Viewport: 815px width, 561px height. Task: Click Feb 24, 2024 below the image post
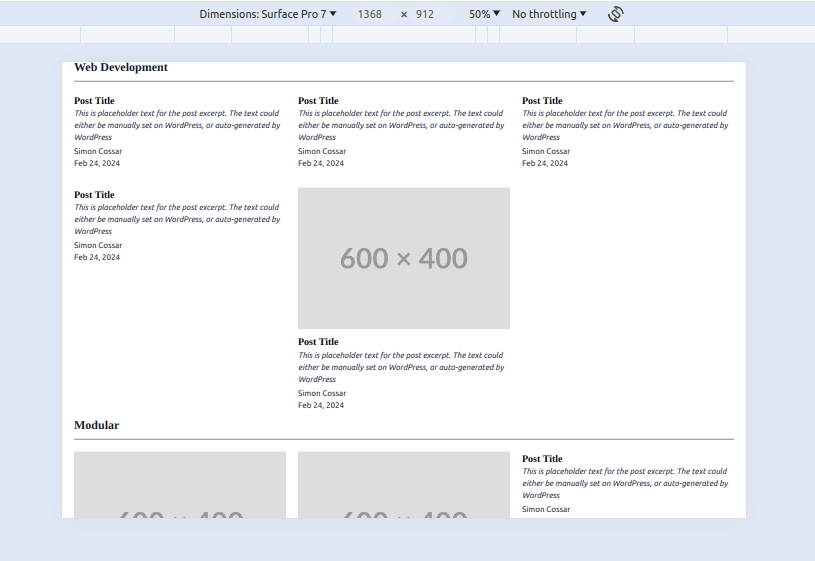[321, 405]
